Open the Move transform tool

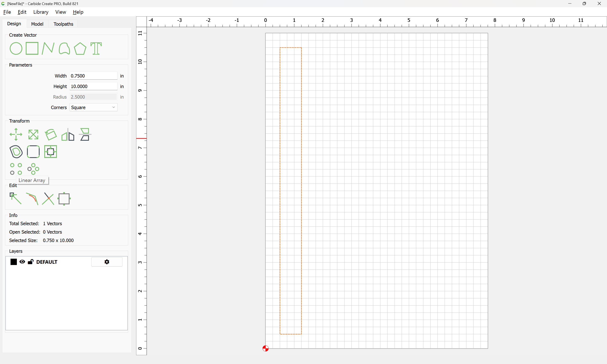(x=16, y=134)
